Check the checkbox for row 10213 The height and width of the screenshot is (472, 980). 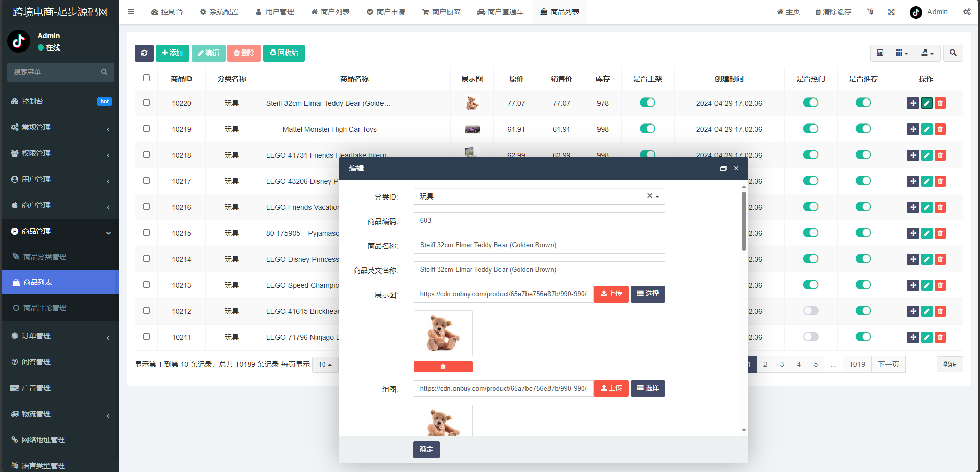coord(146,285)
